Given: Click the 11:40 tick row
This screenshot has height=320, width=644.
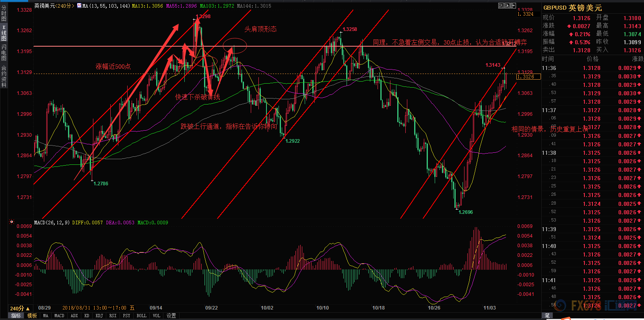Looking at the screenshot, I should [x=592, y=246].
